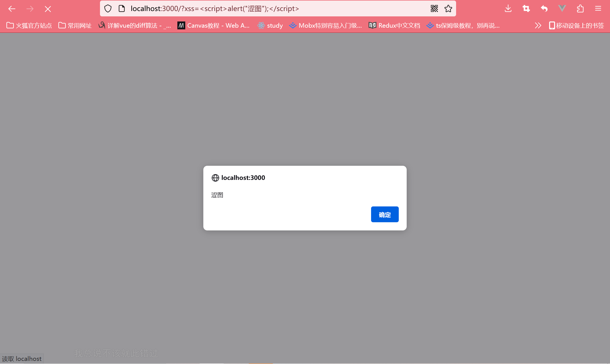Bookmark this page with the star
The height and width of the screenshot is (364, 610).
point(448,8)
